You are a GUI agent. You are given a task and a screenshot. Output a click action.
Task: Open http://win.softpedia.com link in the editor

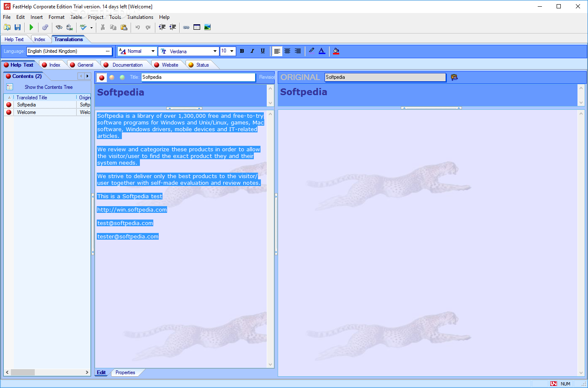coord(132,210)
